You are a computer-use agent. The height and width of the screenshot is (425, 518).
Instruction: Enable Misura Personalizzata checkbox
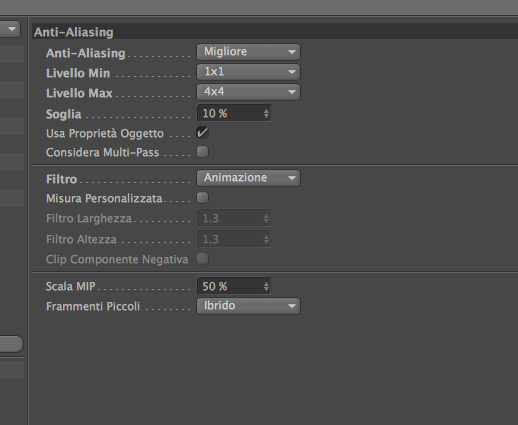202,198
